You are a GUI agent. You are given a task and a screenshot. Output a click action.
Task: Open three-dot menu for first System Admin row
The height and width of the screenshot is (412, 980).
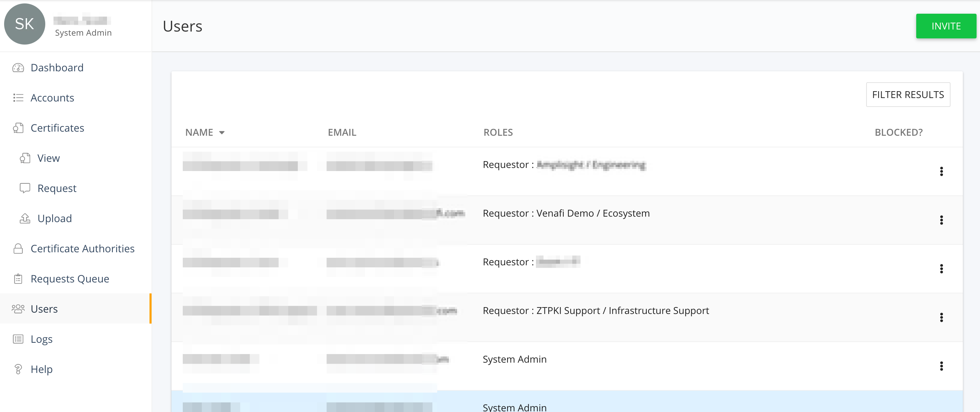[941, 366]
